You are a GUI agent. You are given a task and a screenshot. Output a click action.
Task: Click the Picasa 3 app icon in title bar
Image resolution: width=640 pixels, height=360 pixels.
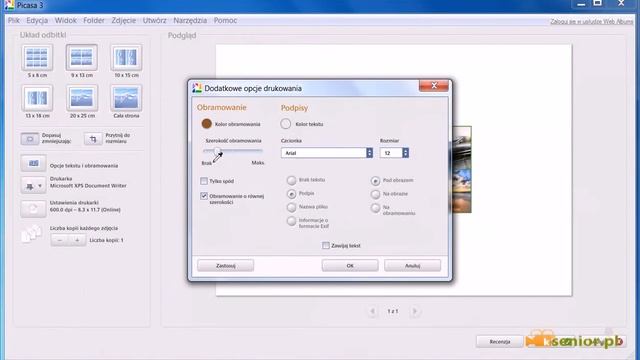point(9,5)
